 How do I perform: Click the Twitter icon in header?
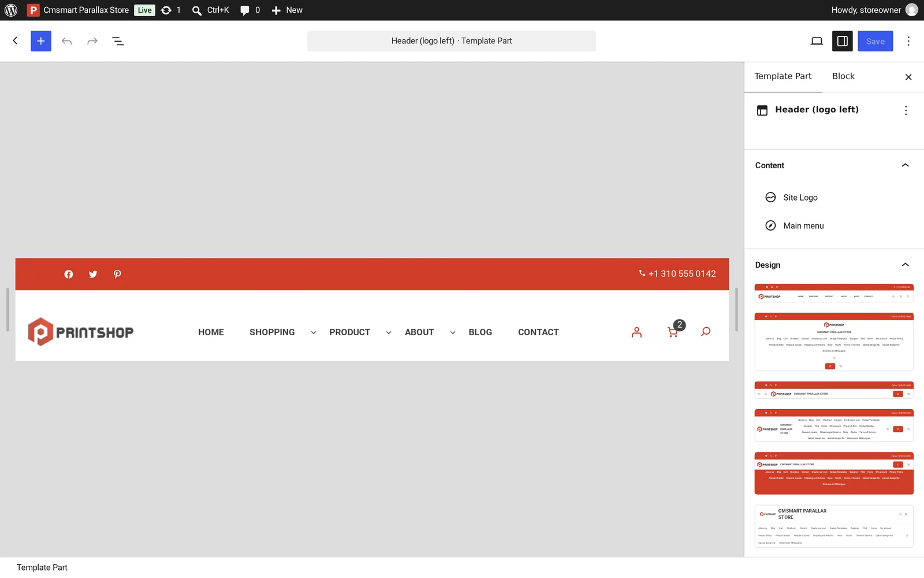[x=93, y=274]
